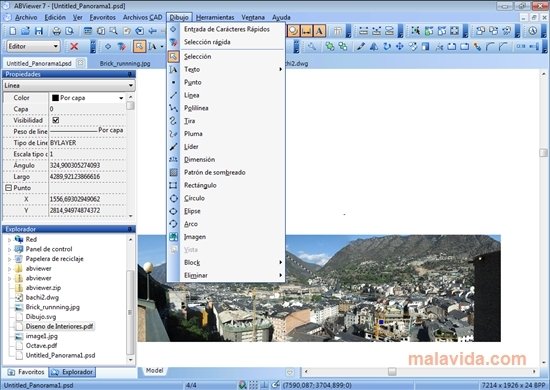Select the move four-arrow tool icon
Screen dimensions: 550x390
[400, 46]
